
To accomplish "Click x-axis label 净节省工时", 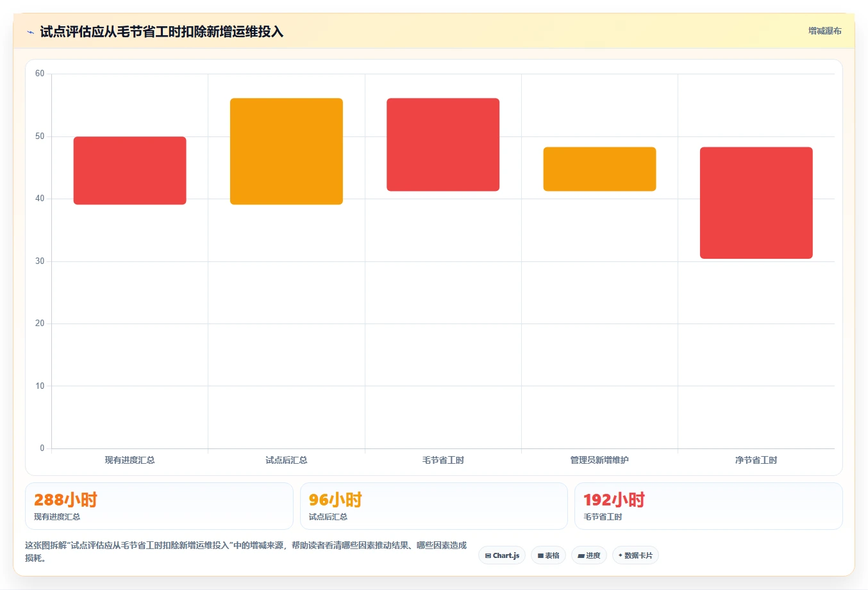I will [x=756, y=460].
